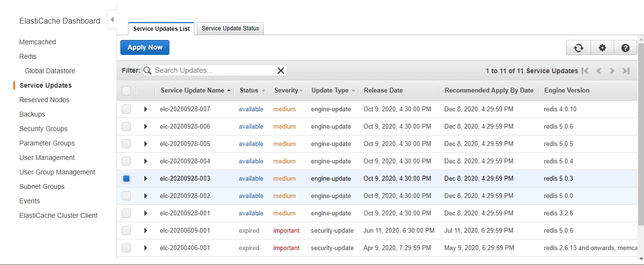The height and width of the screenshot is (265, 644).
Task: Open the Status column filter dropdown
Action: [x=264, y=91]
